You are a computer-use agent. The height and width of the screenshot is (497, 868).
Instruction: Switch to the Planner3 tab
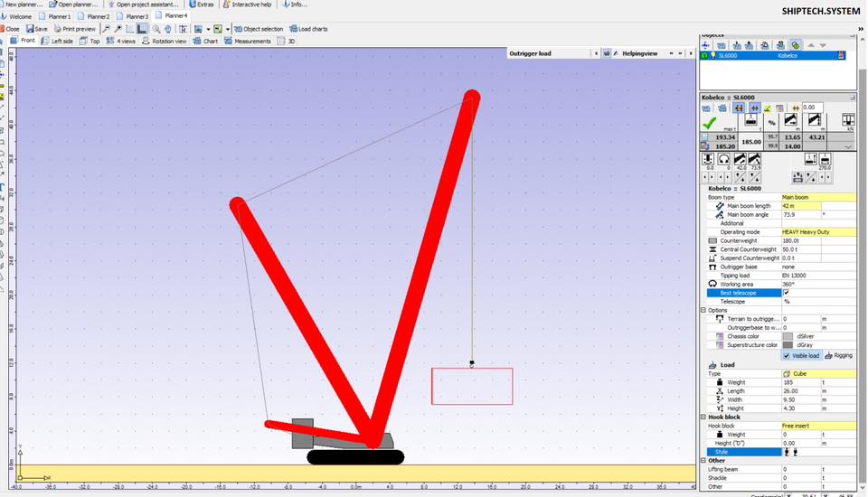pyautogui.click(x=133, y=16)
